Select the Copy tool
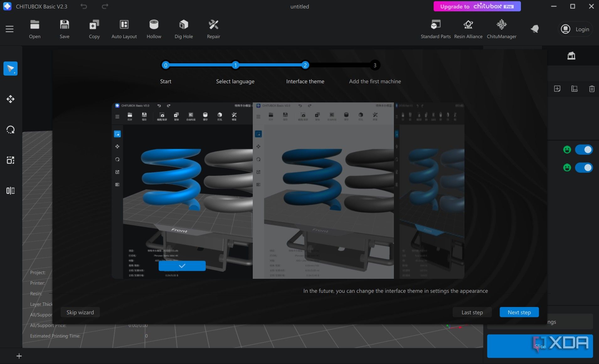The height and width of the screenshot is (364, 599). pos(94,29)
